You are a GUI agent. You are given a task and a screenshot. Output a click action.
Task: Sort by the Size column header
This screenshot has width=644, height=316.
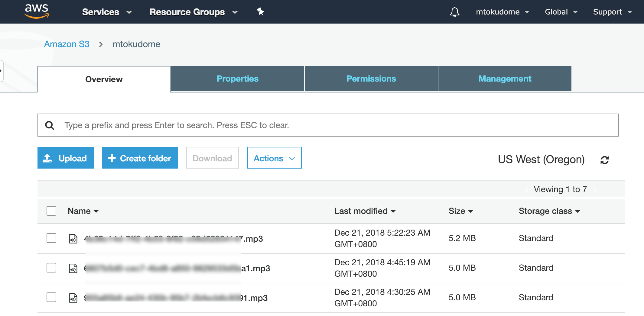click(461, 211)
